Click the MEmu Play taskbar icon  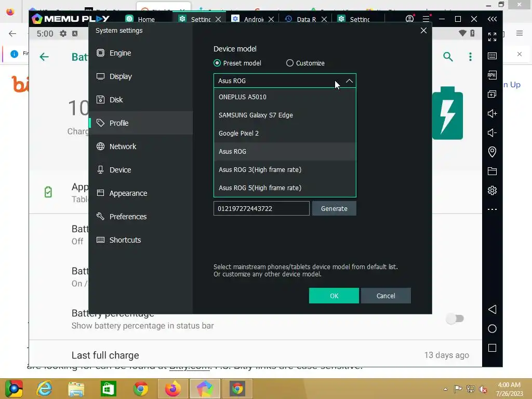[x=205, y=389]
